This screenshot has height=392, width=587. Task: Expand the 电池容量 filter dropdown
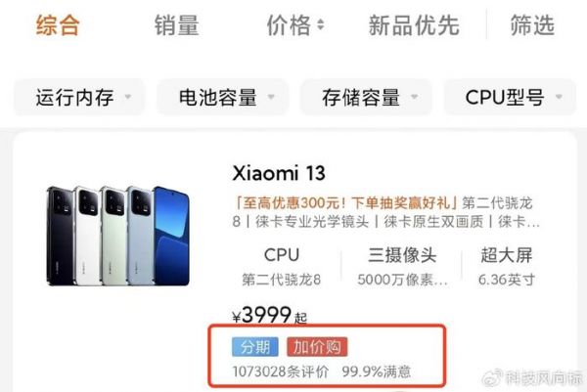pyautogui.click(x=222, y=97)
